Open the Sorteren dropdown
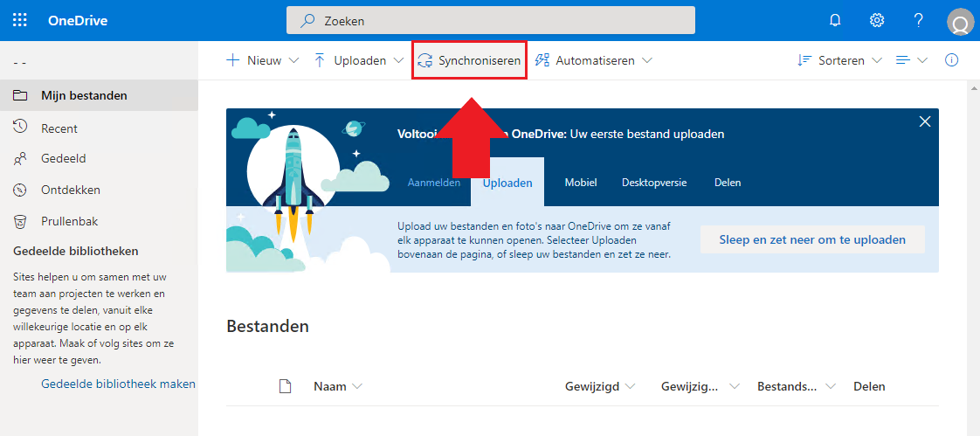This screenshot has height=436, width=980. tap(839, 60)
